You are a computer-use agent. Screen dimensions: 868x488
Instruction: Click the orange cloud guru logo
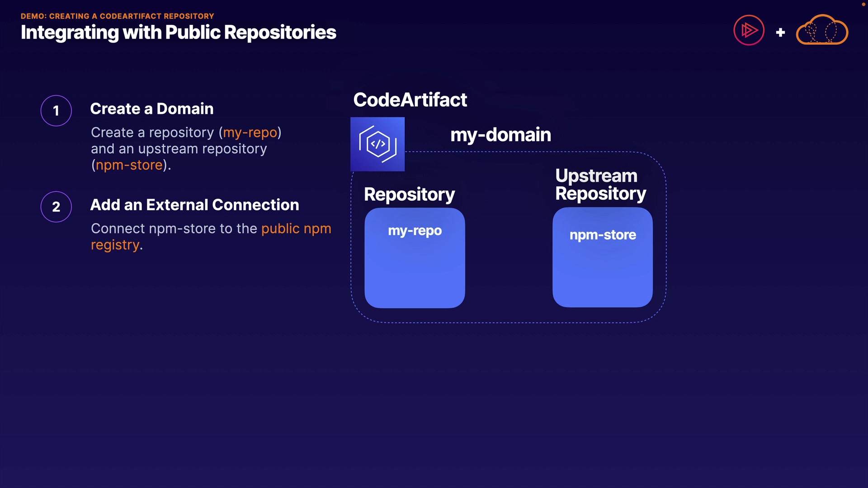tap(821, 31)
